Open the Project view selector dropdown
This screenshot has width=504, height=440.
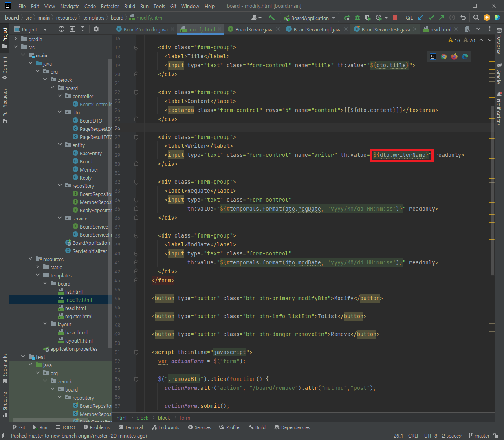tap(31, 29)
